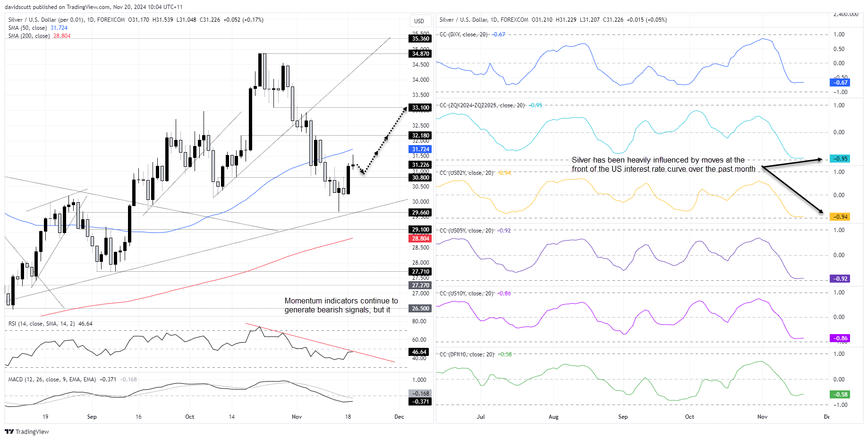
Task: Click the blue 31.724 SMA value label
Action: click(420, 149)
